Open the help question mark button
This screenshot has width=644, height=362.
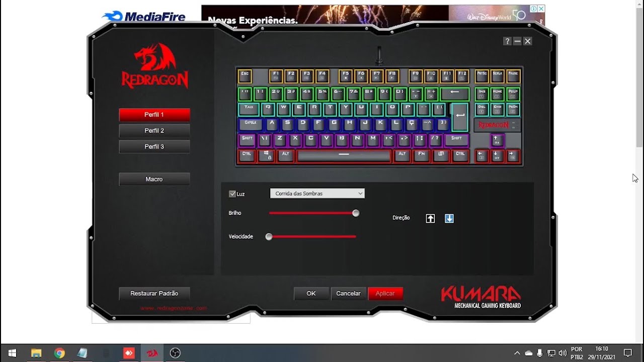pyautogui.click(x=507, y=41)
